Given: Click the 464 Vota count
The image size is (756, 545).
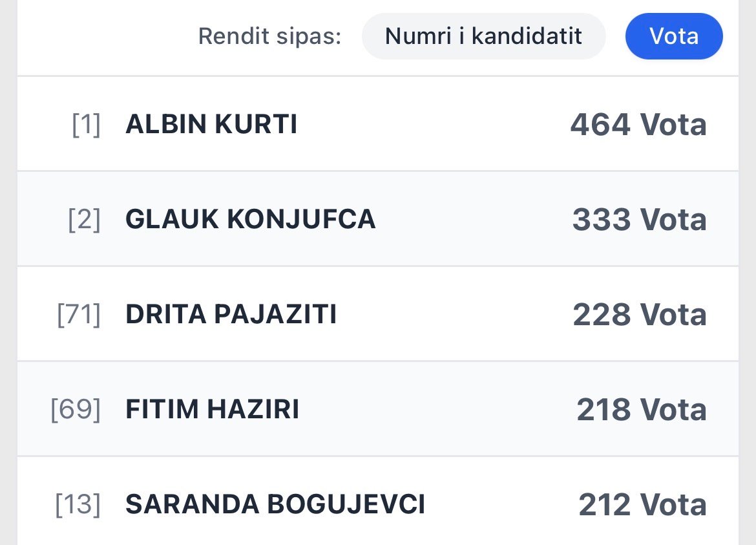Looking at the screenshot, I should [638, 125].
